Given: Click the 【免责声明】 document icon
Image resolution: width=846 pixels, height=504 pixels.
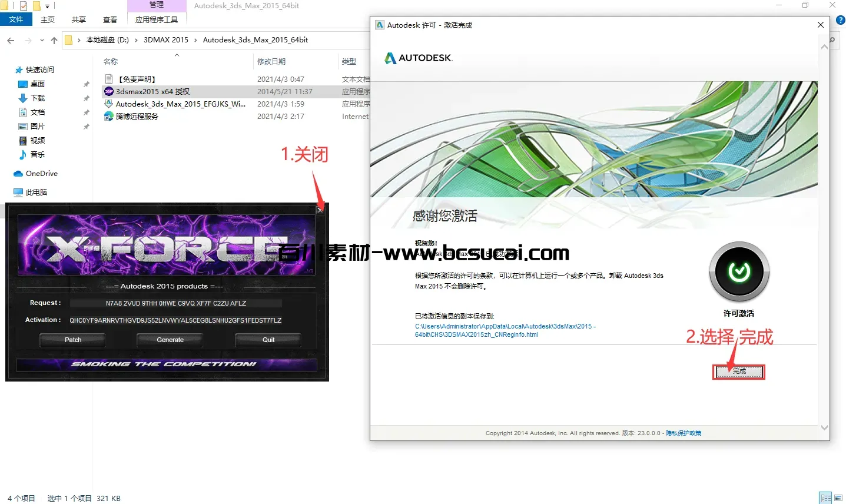Looking at the screenshot, I should [x=108, y=79].
